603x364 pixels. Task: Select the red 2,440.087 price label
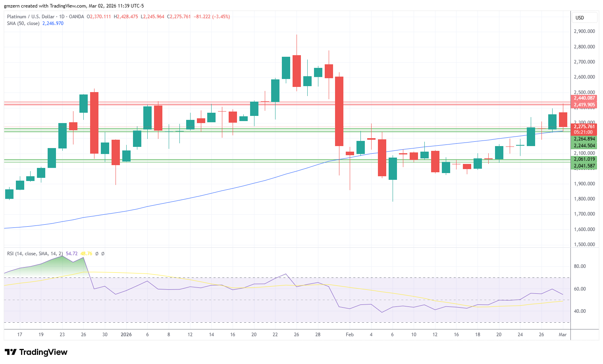click(x=584, y=98)
